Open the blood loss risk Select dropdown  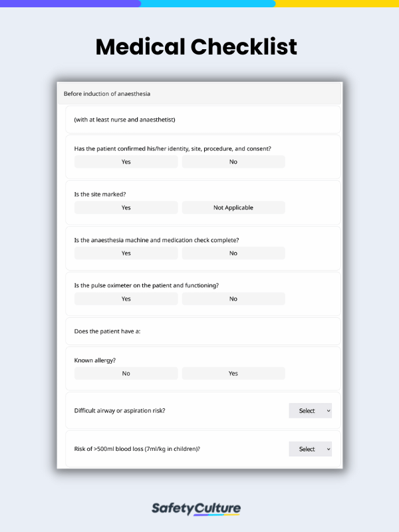click(x=310, y=449)
